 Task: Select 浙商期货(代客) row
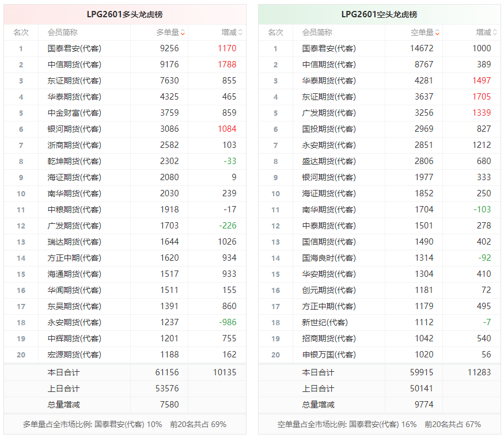pos(125,145)
